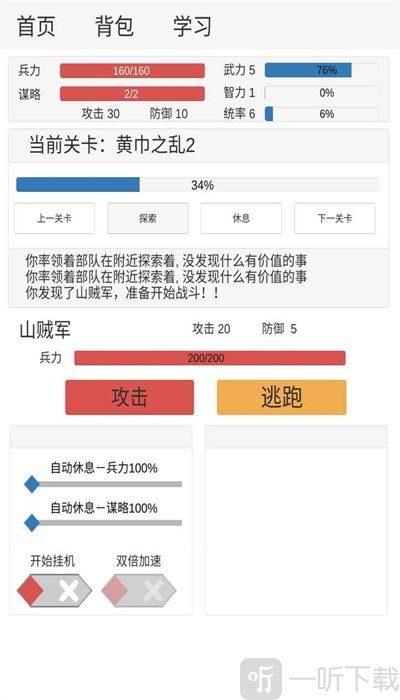The width and height of the screenshot is (400, 700).
Task: Open the 学习 learning tab
Action: (192, 26)
